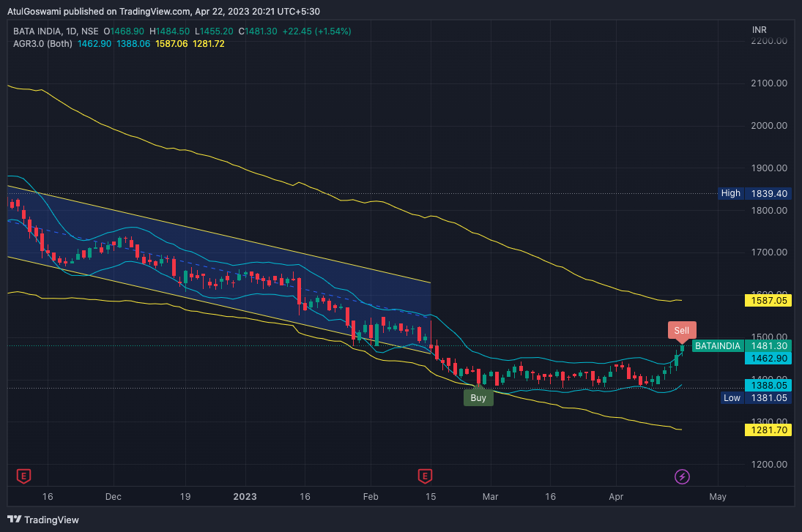Click the cyan 1462.90 price label
This screenshot has width=802, height=532.
pyautogui.click(x=768, y=359)
